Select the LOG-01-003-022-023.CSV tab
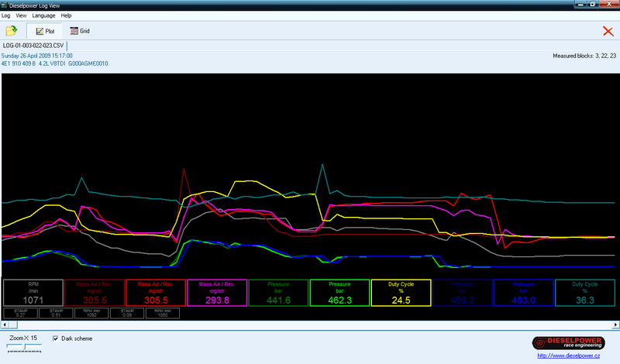620x364 pixels. 33,46
